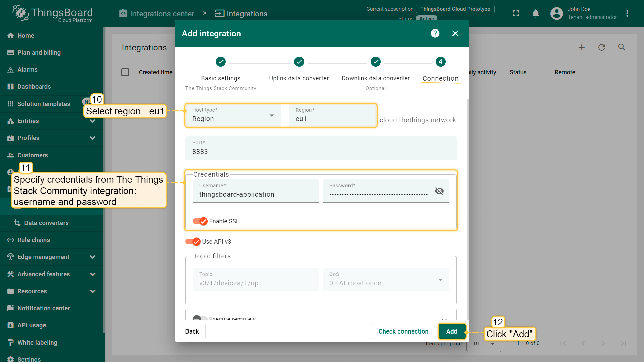Image resolution: width=644 pixels, height=362 pixels.
Task: Click the Solution templates icon
Action: [11, 104]
